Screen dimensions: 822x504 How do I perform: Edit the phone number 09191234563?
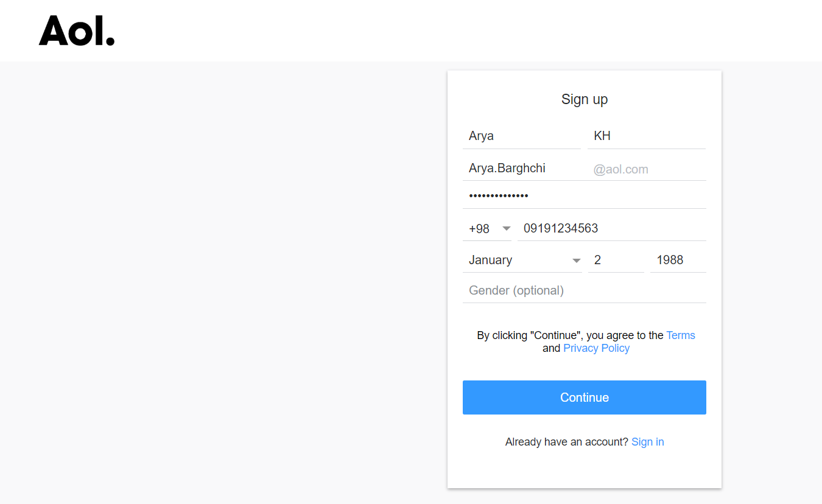(612, 228)
